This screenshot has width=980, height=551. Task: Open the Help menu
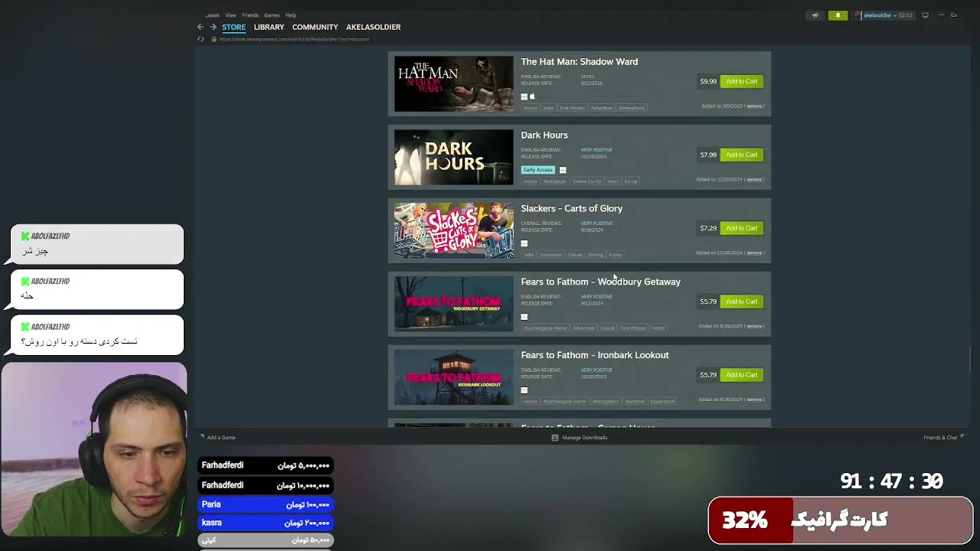click(x=291, y=15)
